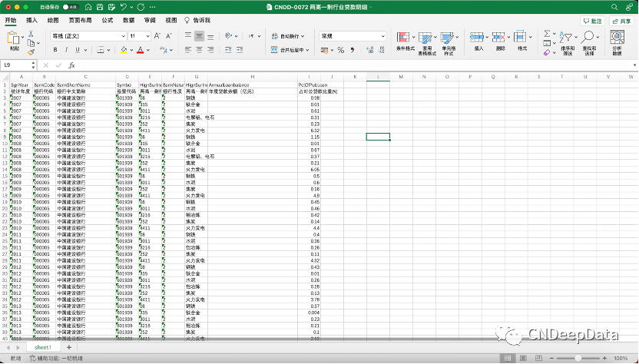Expand the fill color dropdown arrow
639x364 pixels.
[132, 50]
